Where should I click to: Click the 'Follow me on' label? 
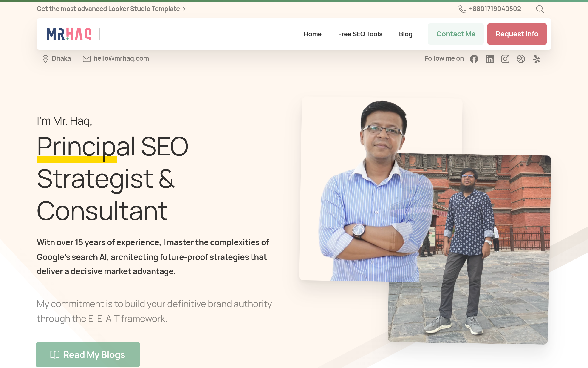[444, 59]
